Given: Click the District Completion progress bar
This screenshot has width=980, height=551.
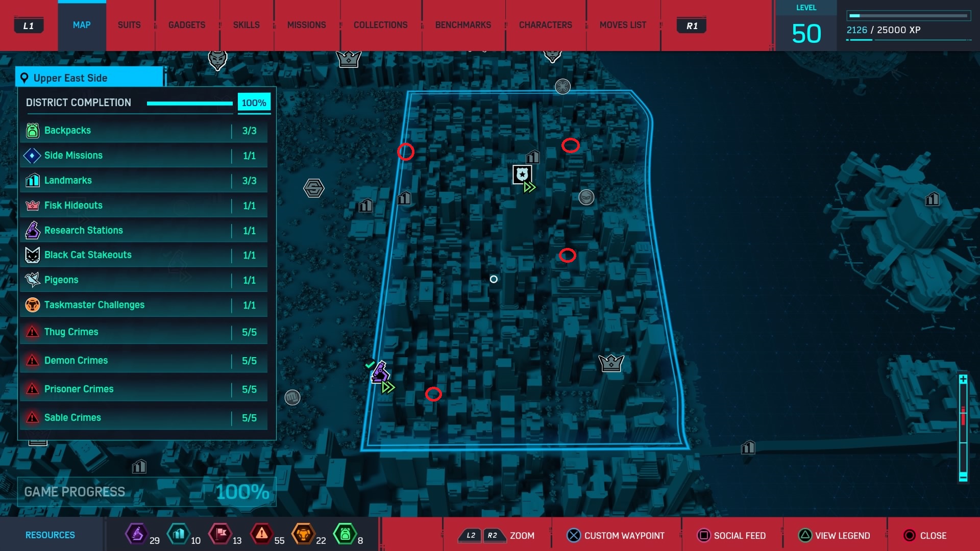Looking at the screenshot, I should (190, 104).
